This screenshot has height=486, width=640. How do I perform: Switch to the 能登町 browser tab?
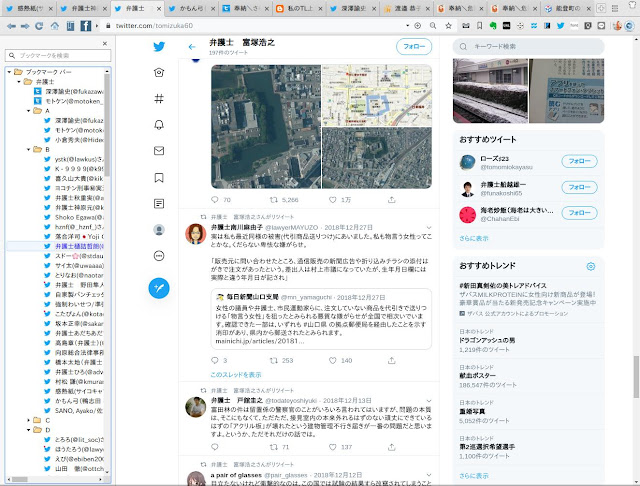pyautogui.click(x=568, y=8)
